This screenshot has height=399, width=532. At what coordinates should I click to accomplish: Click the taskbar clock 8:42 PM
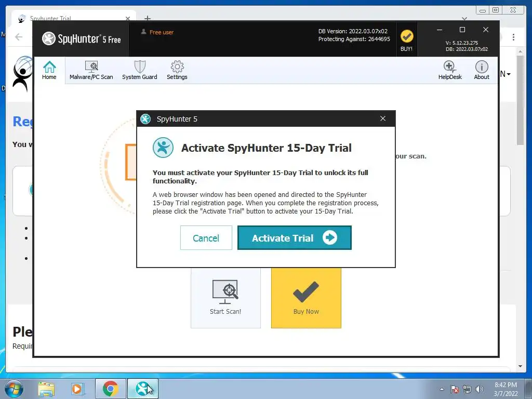(506, 385)
